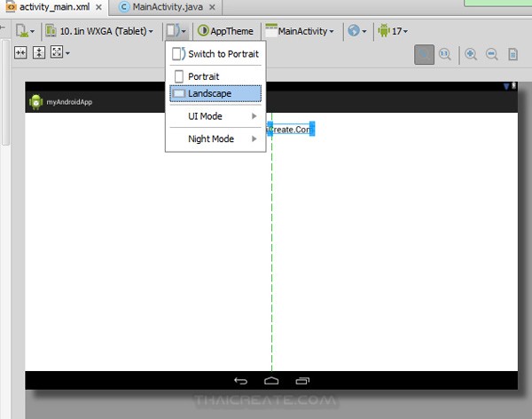532x419 pixels.
Task: Toggle vertical height fill layout icon
Action: click(39, 52)
